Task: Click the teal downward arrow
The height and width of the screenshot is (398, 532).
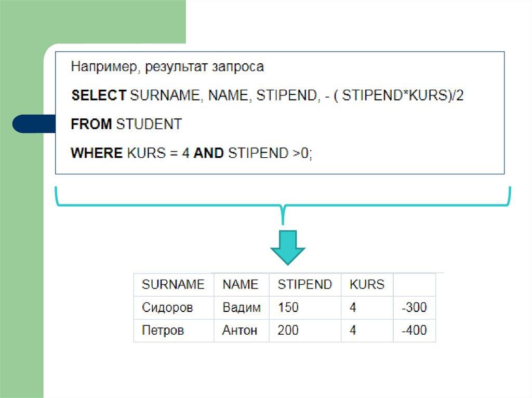Action: point(287,248)
